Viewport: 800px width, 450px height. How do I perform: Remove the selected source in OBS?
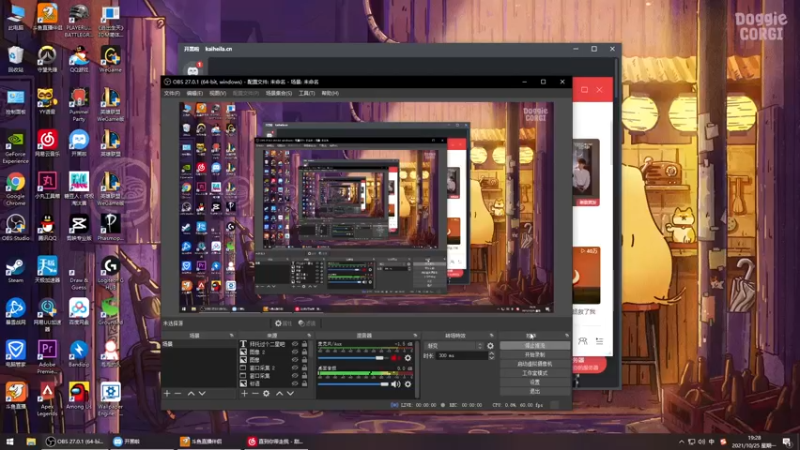(x=255, y=393)
